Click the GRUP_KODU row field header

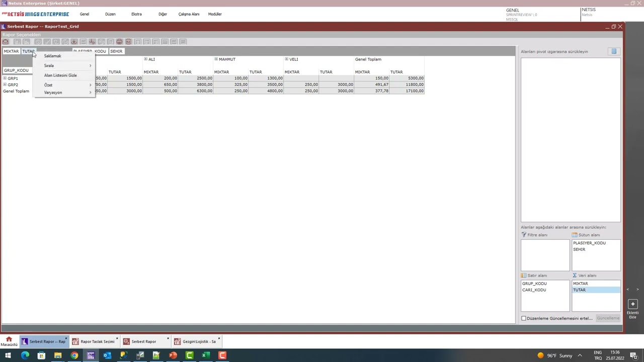(18, 70)
